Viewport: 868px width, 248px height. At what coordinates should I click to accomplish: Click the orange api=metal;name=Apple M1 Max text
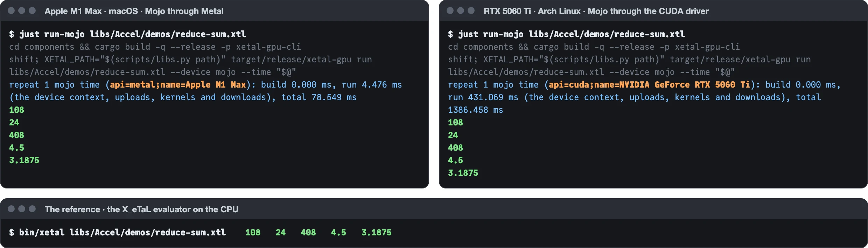178,85
